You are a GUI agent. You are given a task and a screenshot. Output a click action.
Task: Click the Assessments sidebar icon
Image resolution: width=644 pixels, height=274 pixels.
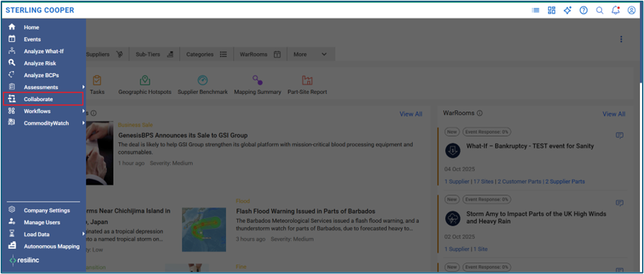click(x=12, y=87)
